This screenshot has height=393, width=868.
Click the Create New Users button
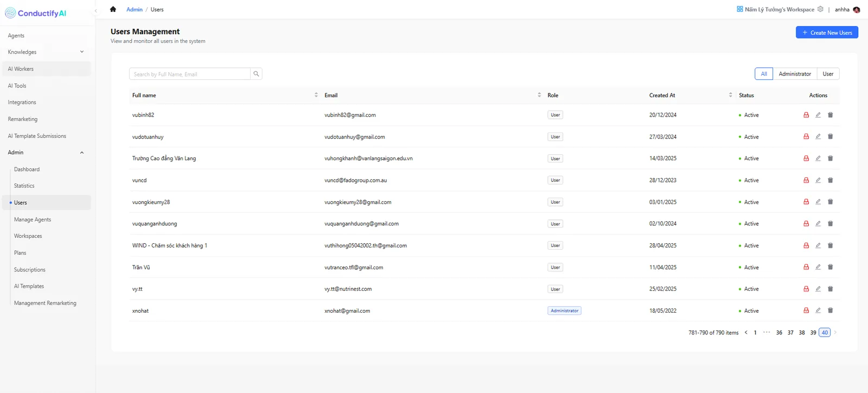pos(827,33)
